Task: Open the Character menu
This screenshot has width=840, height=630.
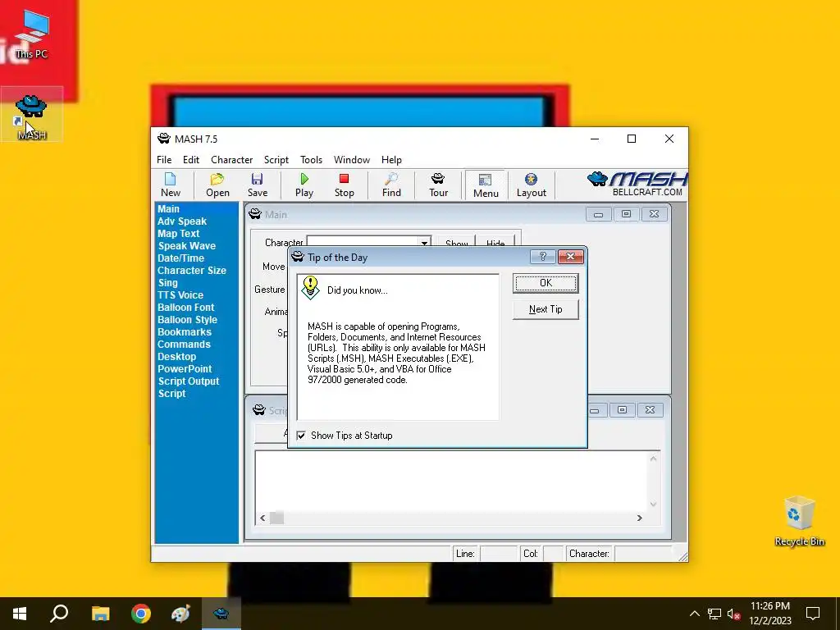Action: 231,160
